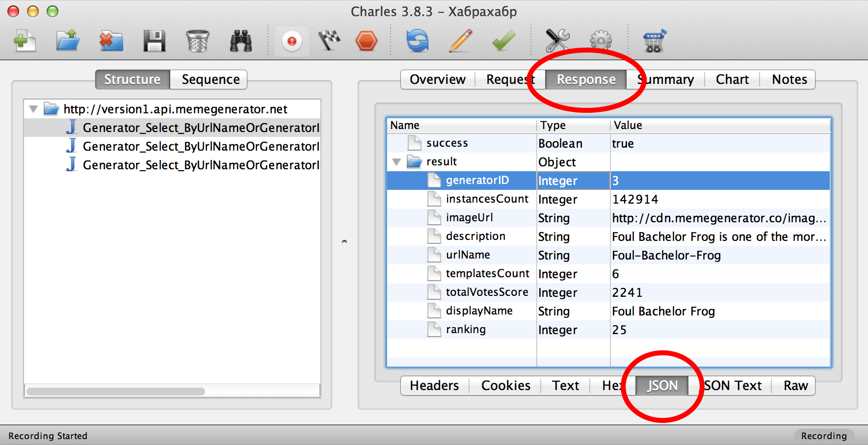Screen dimensions: 868x445
Task: Select the JSON viewer tab
Action: pyautogui.click(x=662, y=386)
